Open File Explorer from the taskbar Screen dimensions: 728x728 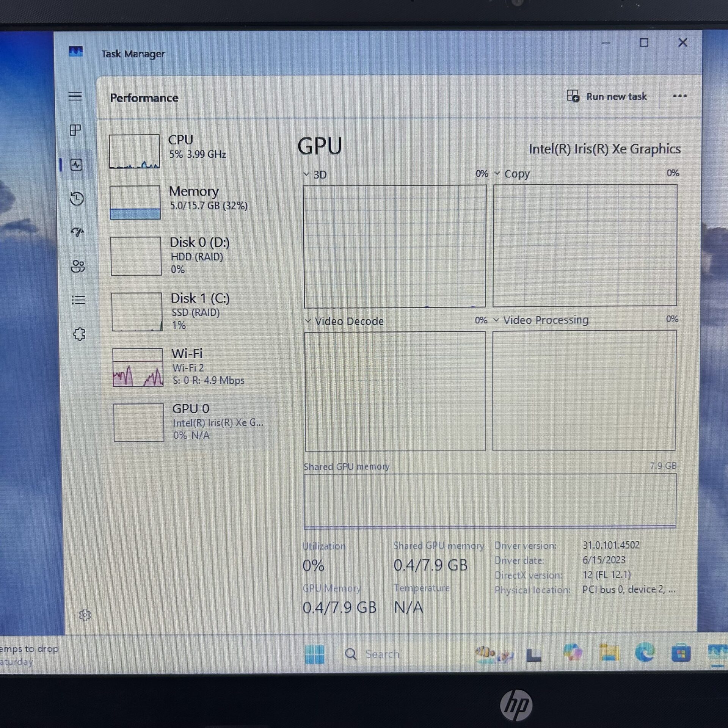click(x=609, y=653)
